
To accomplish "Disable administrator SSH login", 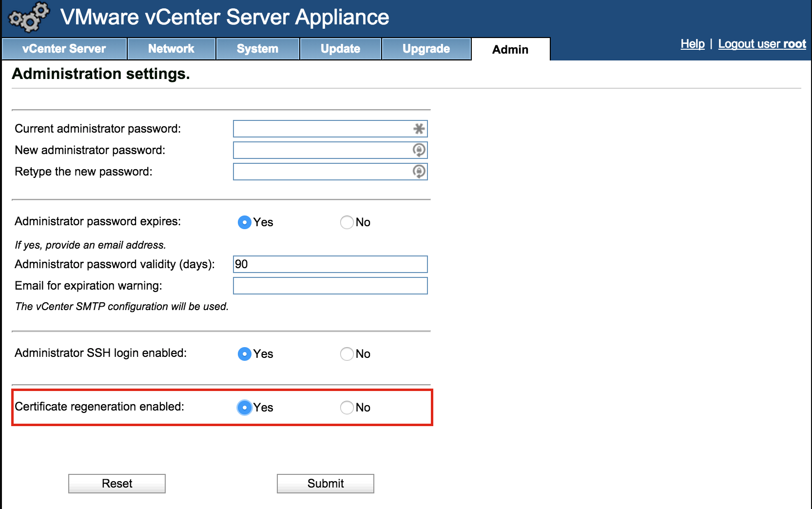I will point(347,354).
